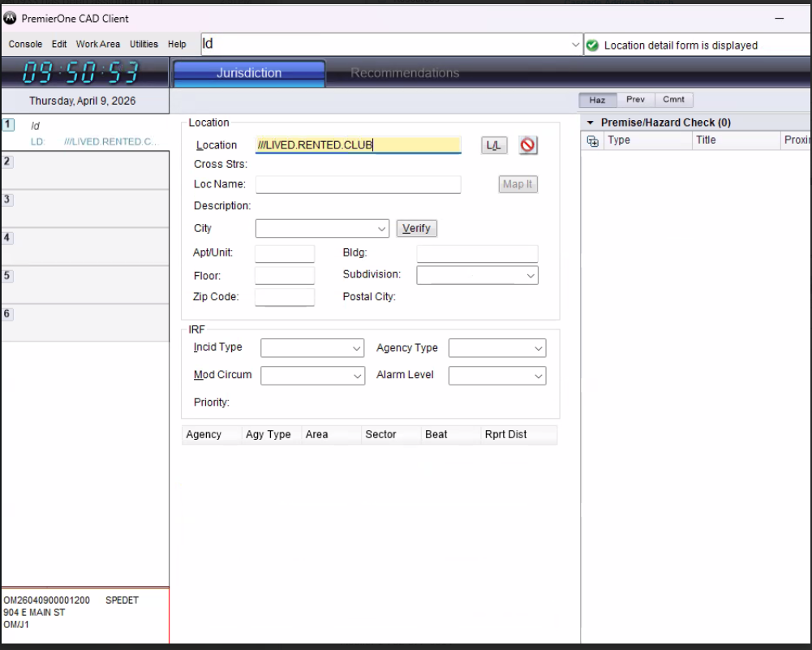Image resolution: width=812 pixels, height=650 pixels.
Task: Click the red cancel location icon
Action: (x=528, y=145)
